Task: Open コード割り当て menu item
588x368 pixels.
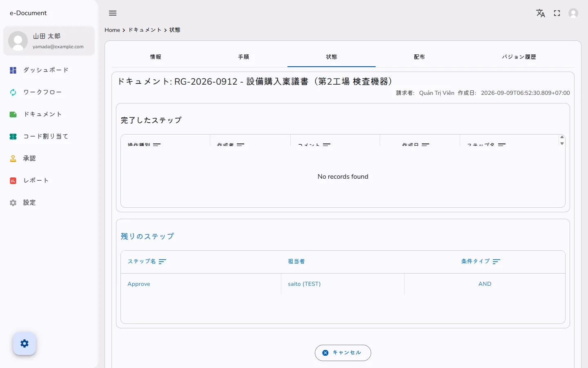Action: coord(49,137)
